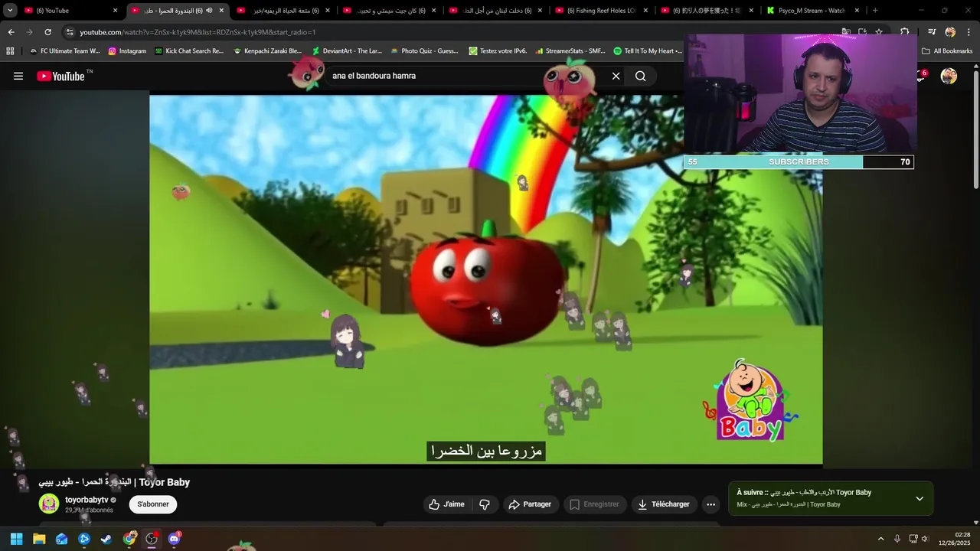Open YouTube notifications bell
This screenshot has width=980, height=551.
[921, 75]
